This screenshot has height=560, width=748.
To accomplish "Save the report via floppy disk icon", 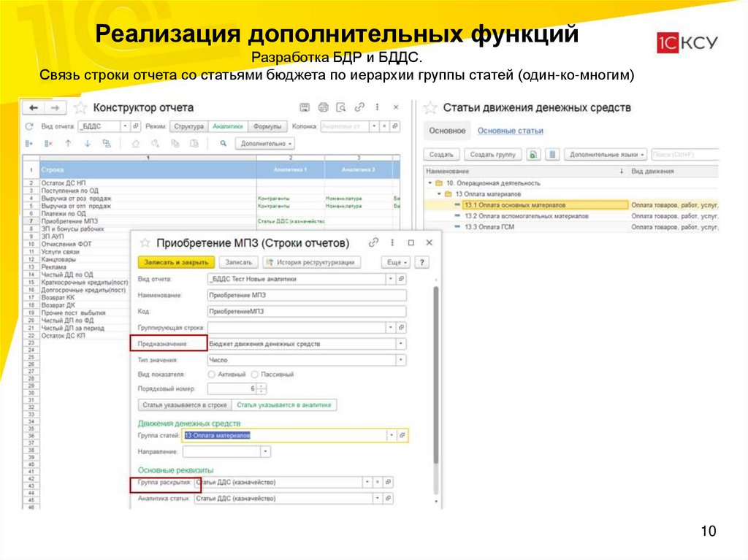I will click(x=305, y=107).
